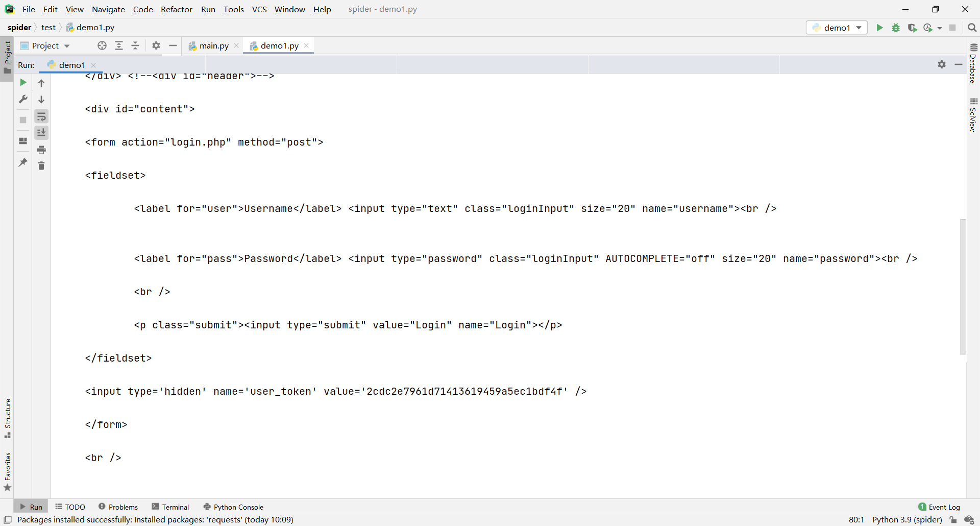The image size is (980, 526).
Task: Click the inspection status icon at bottom right
Action: pyautogui.click(x=969, y=519)
